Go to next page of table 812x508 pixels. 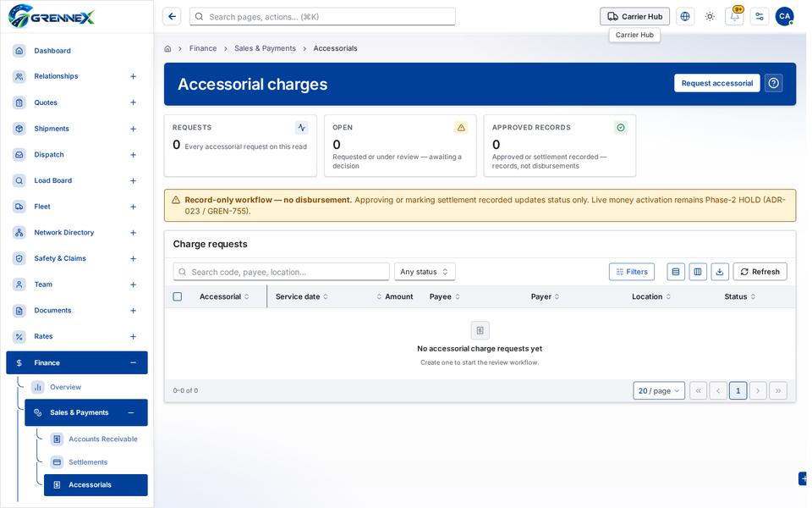pyautogui.click(x=758, y=391)
